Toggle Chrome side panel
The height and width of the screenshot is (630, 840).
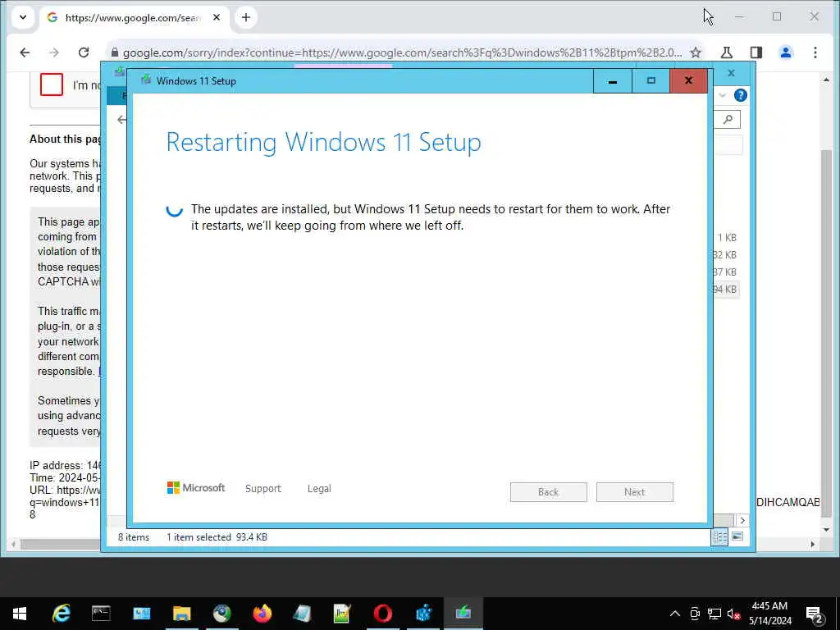(756, 52)
